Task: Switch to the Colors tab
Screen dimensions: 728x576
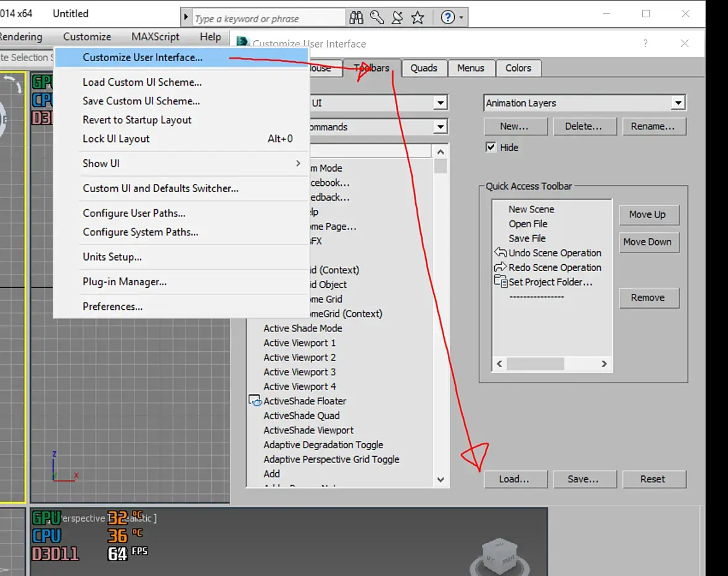Action: (x=518, y=68)
